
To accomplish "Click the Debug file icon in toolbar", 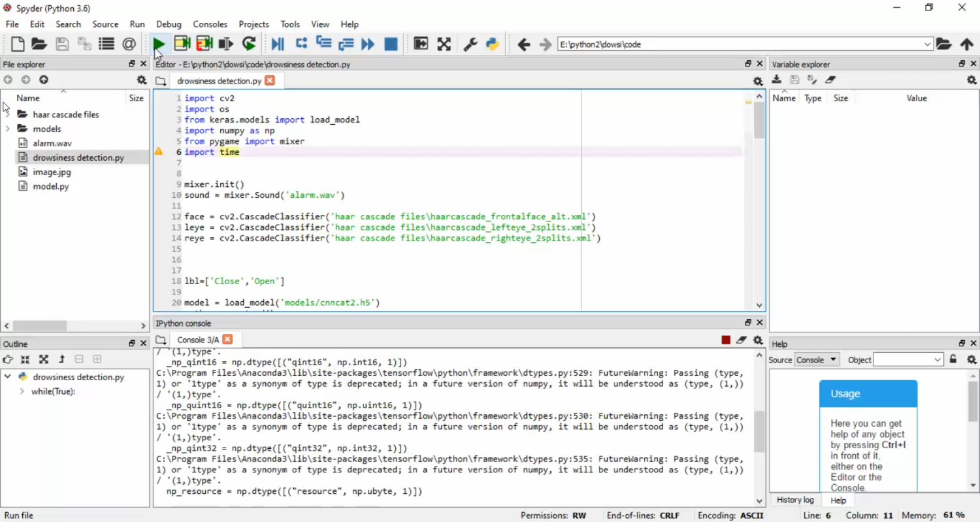I will tap(278, 44).
